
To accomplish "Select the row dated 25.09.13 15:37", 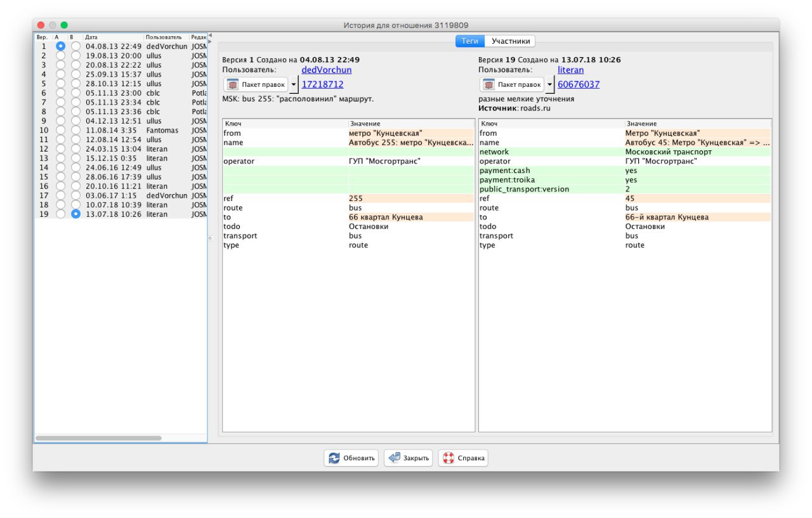I will [x=121, y=75].
